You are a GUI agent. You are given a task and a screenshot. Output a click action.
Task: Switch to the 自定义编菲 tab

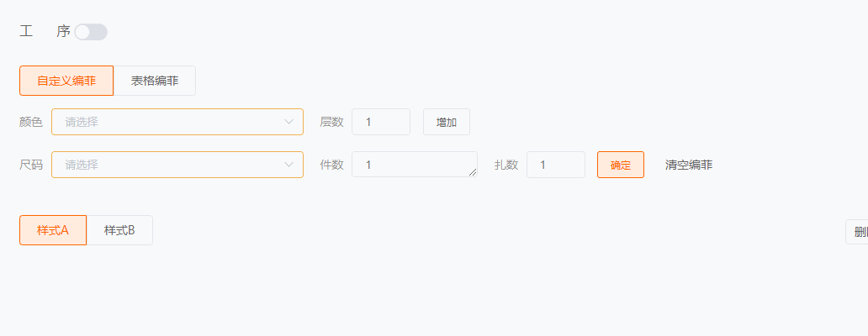(66, 81)
